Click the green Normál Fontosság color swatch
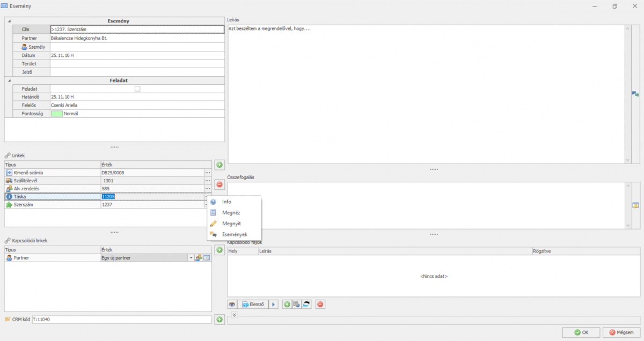The height and width of the screenshot is (341, 644). [x=56, y=114]
